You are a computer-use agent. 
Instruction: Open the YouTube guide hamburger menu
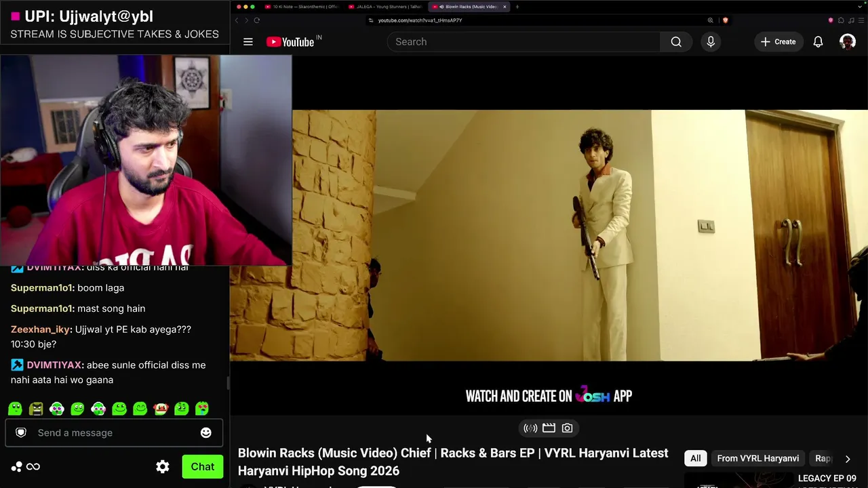tap(248, 42)
